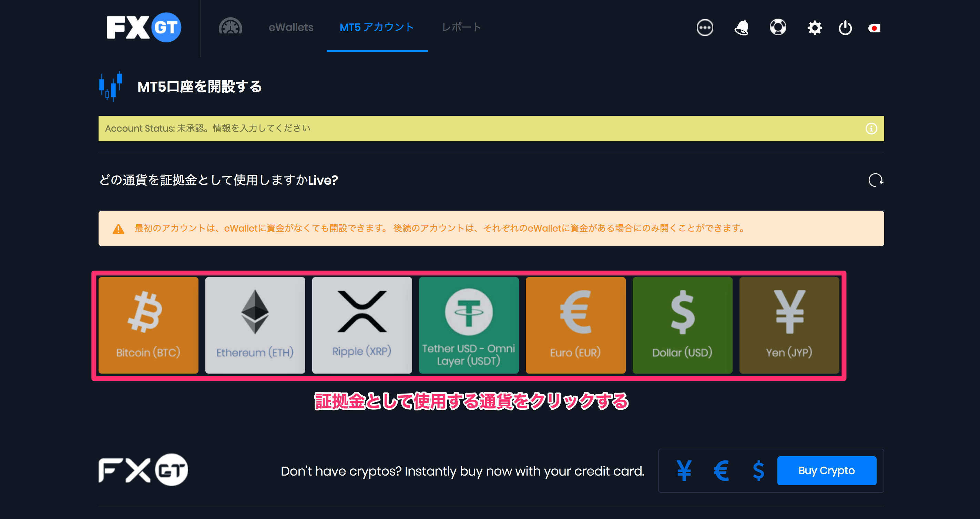This screenshot has width=980, height=519.
Task: Switch to the eWallets tab
Action: [291, 27]
